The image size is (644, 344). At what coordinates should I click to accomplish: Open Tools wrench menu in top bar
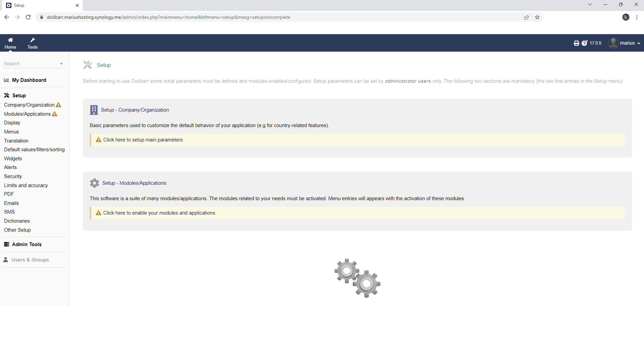(x=33, y=40)
